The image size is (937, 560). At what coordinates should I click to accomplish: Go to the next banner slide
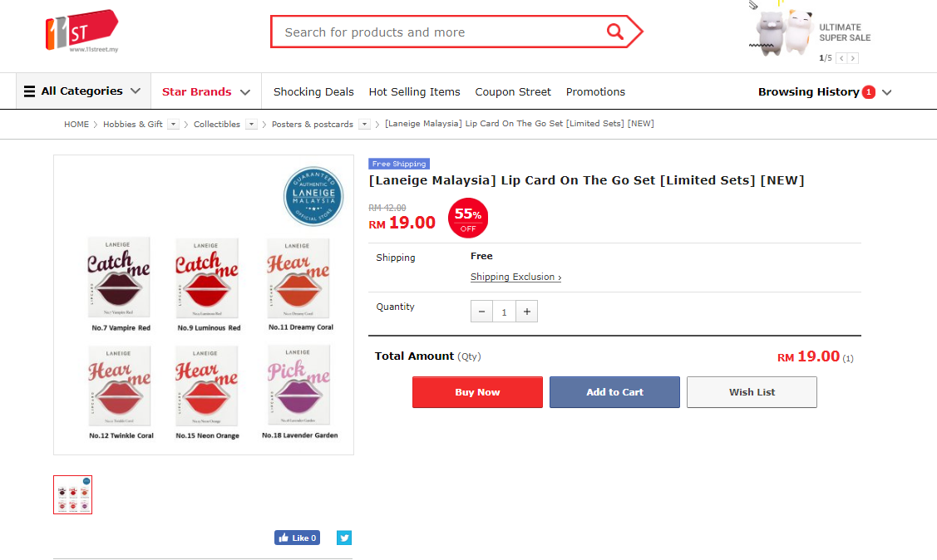(x=853, y=58)
